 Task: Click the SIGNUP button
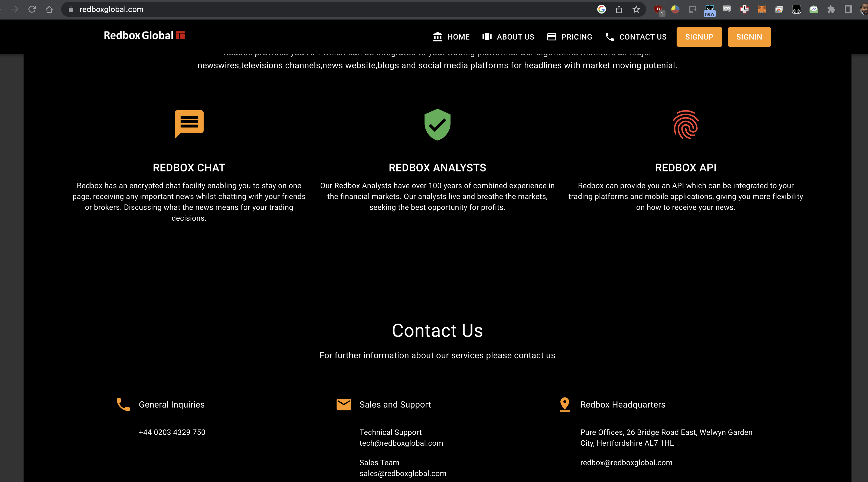699,37
